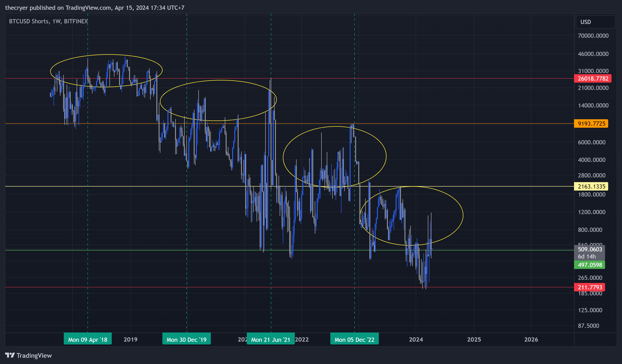
Task: Click the green 497.0598 price label
Action: click(590, 265)
